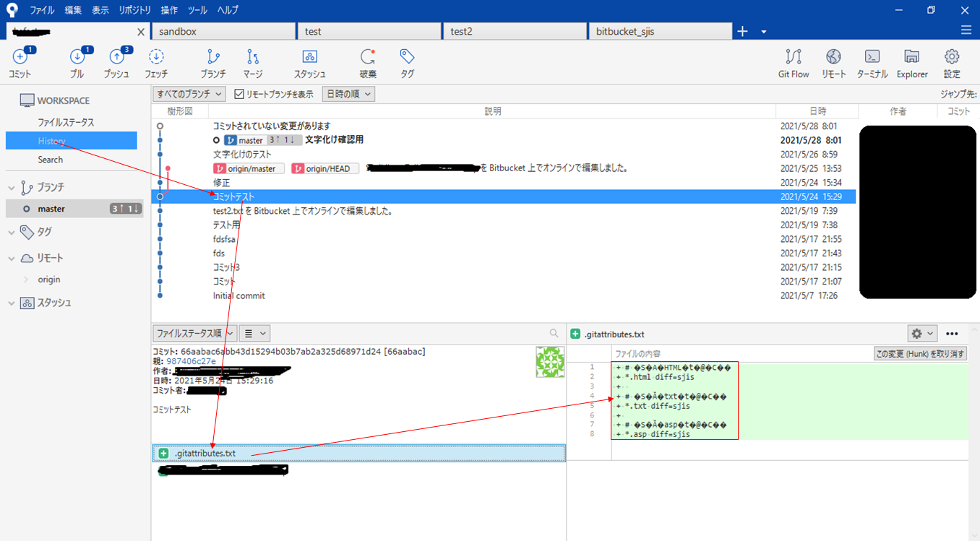Open the 日時の順 sort dropdown
The height and width of the screenshot is (541, 980).
click(x=348, y=94)
